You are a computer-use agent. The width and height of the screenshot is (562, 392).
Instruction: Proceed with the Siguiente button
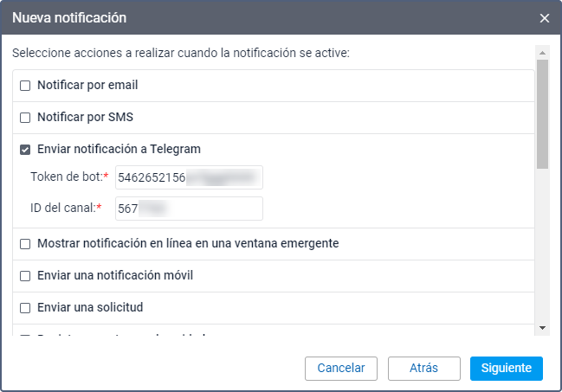pyautogui.click(x=506, y=368)
